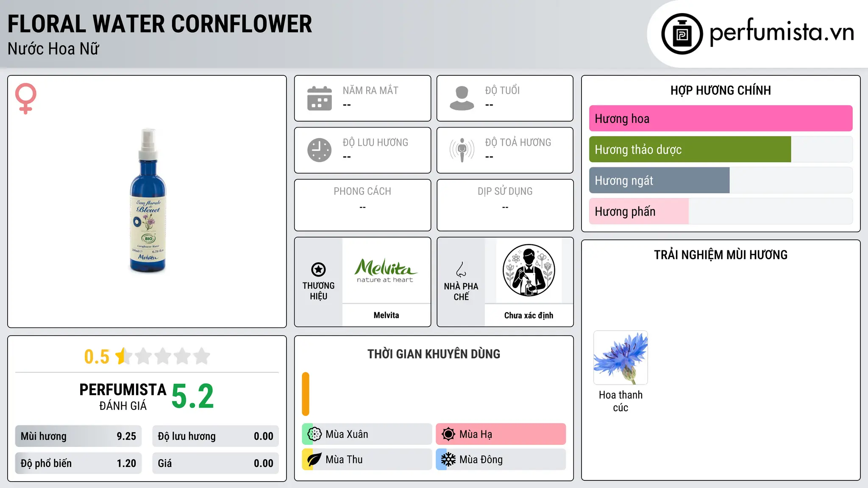Click the green 5.2 Perfumista score
Screen dimensions: 868x488
tap(193, 396)
